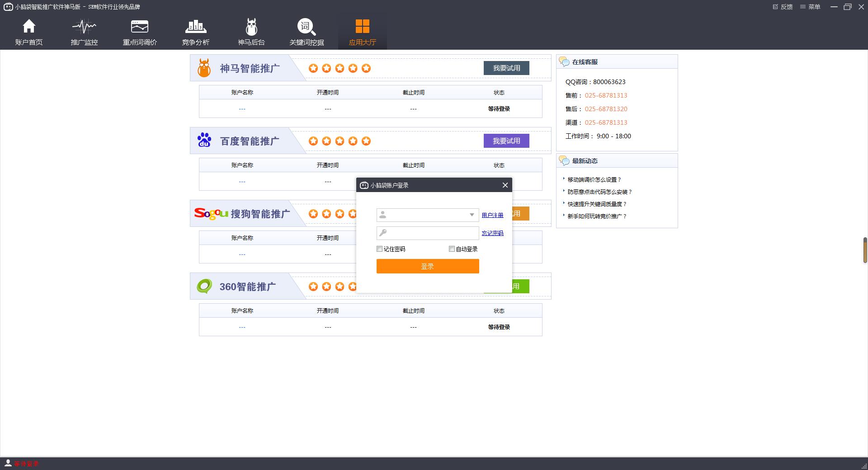Screen dimensions: 868x470
Task: Click the 神马智能推广 orange owl logo
Action: point(204,68)
